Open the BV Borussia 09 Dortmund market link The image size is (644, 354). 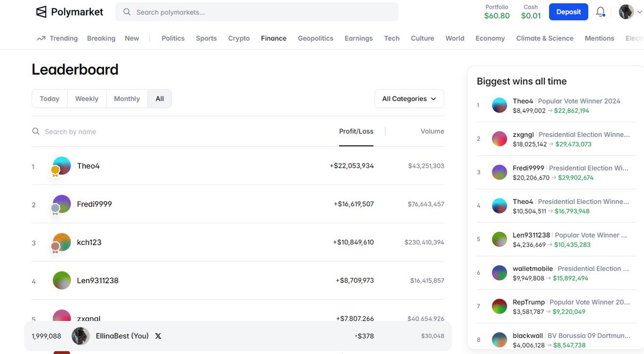click(589, 336)
